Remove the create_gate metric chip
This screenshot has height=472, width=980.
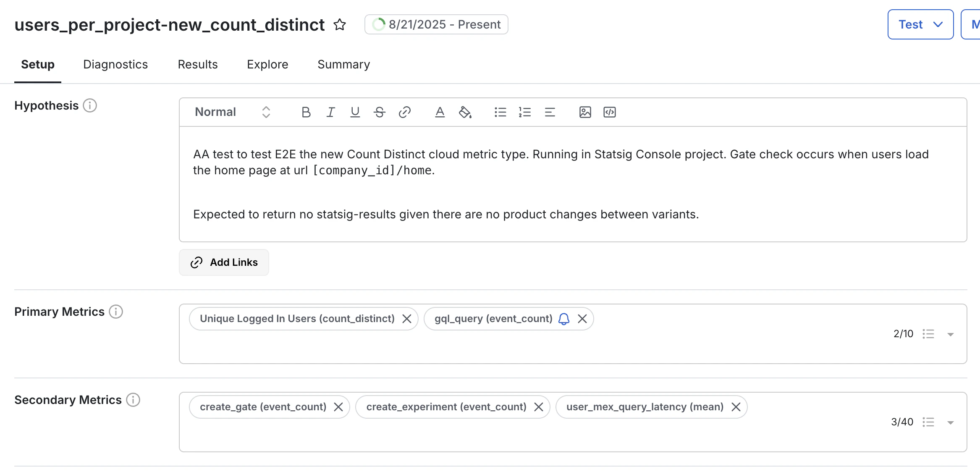(338, 406)
